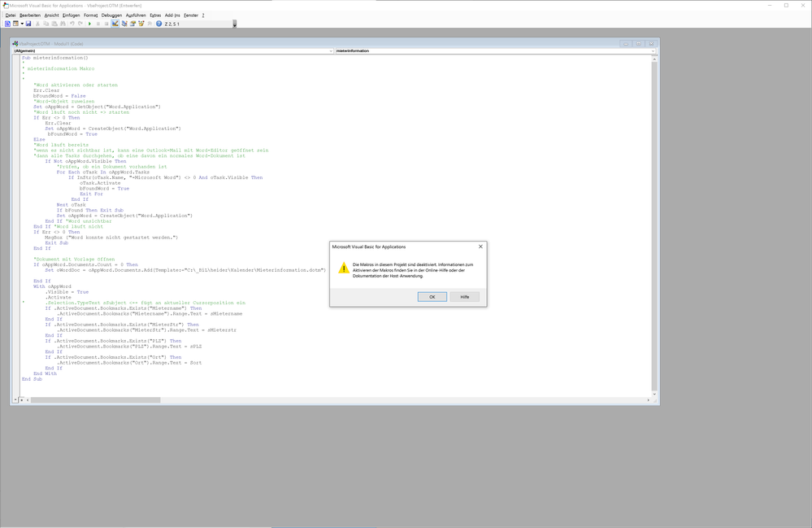Click the comment 'Dokument mit Vorlage öffnen'
The height and width of the screenshot is (528, 812).
click(74, 259)
